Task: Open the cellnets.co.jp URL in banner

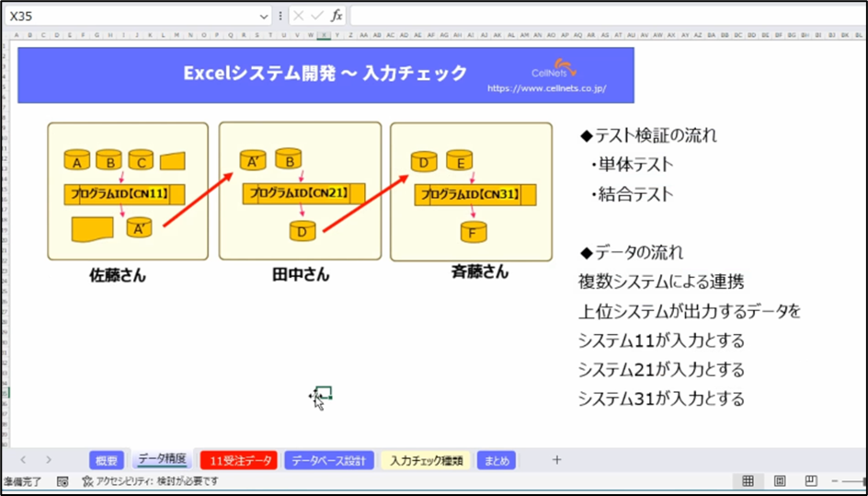Action: [x=546, y=89]
